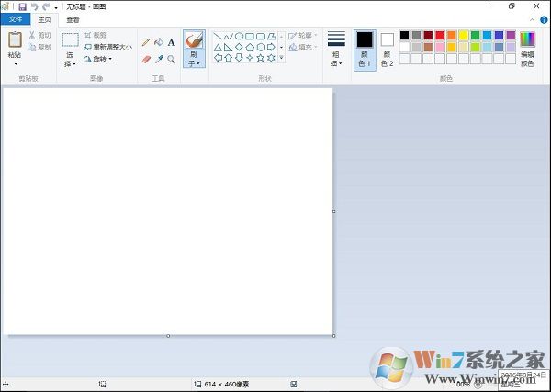Screen dimensions: 551x392
Task: Select the Magnifier tool
Action: [171, 59]
